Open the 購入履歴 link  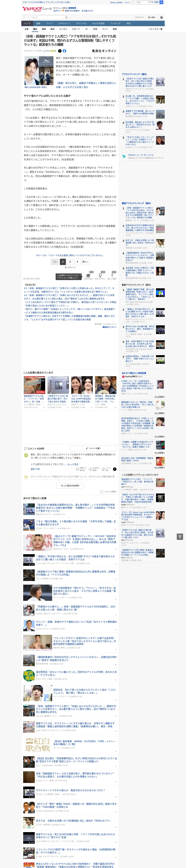[x=152, y=17]
